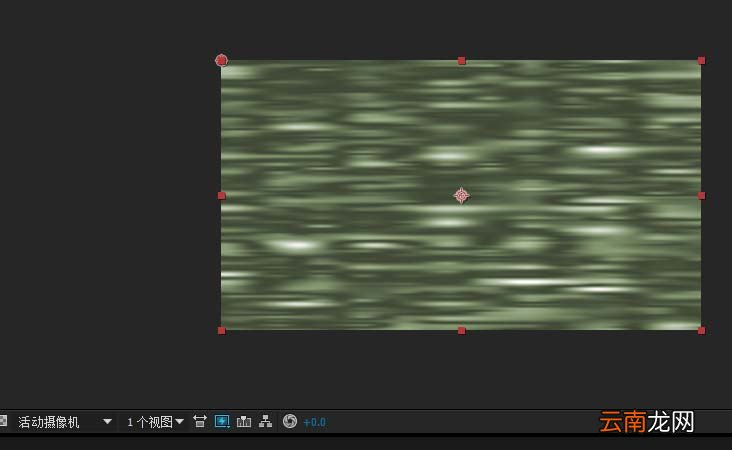Click the right-middle layer handle
This screenshot has height=450, width=732.
(701, 196)
